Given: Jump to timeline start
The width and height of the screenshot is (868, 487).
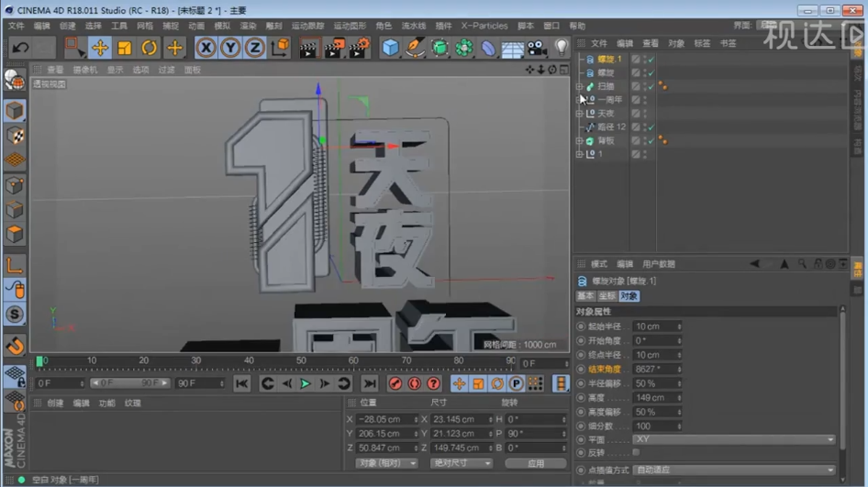Looking at the screenshot, I should [242, 383].
